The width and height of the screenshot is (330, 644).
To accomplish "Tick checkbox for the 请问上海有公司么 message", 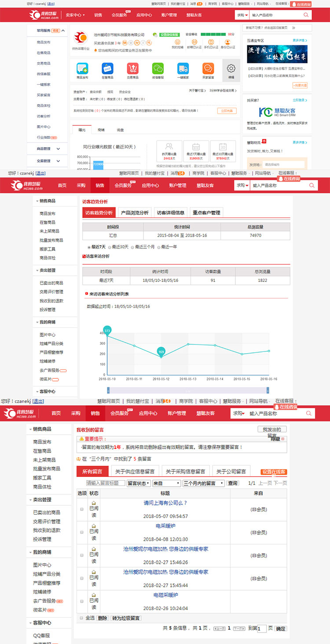I will [81, 509].
